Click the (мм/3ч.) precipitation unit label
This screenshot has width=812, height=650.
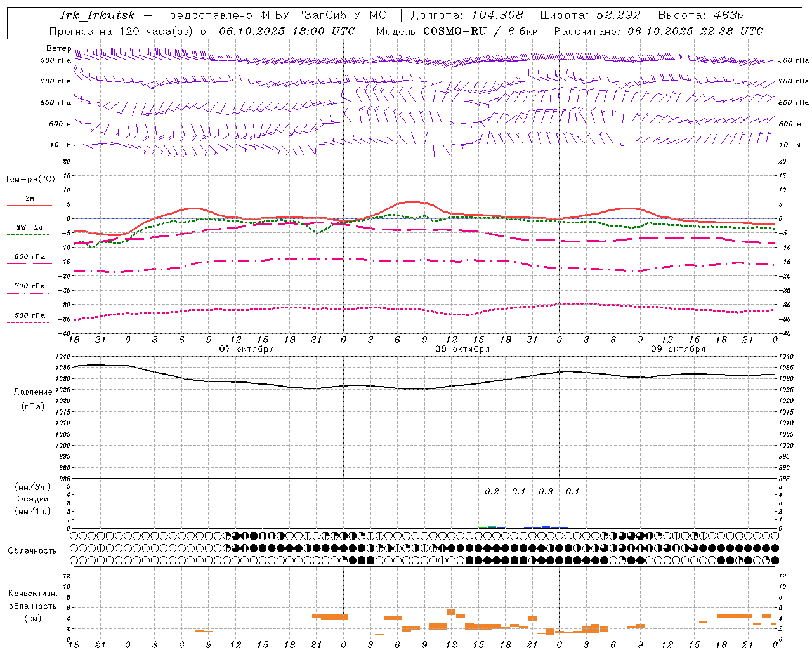tap(33, 487)
